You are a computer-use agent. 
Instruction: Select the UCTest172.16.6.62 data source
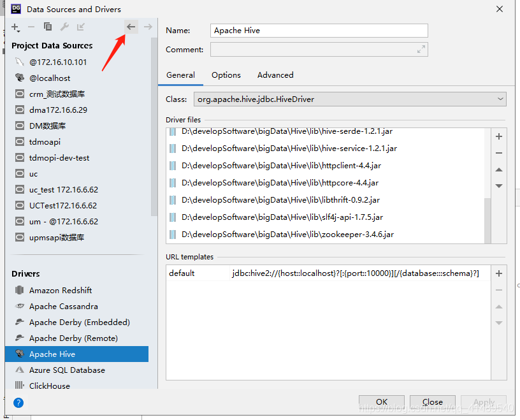pos(78,205)
